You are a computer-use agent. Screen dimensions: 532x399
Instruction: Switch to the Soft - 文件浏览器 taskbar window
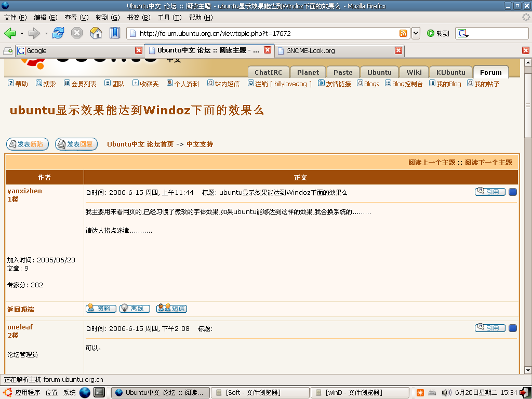pyautogui.click(x=260, y=393)
